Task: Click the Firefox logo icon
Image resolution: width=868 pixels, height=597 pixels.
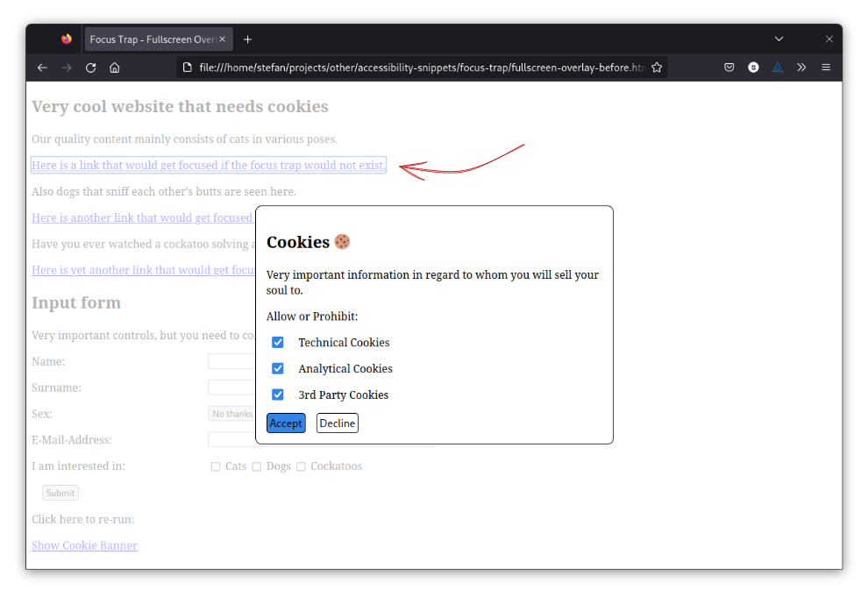Action: click(x=67, y=39)
